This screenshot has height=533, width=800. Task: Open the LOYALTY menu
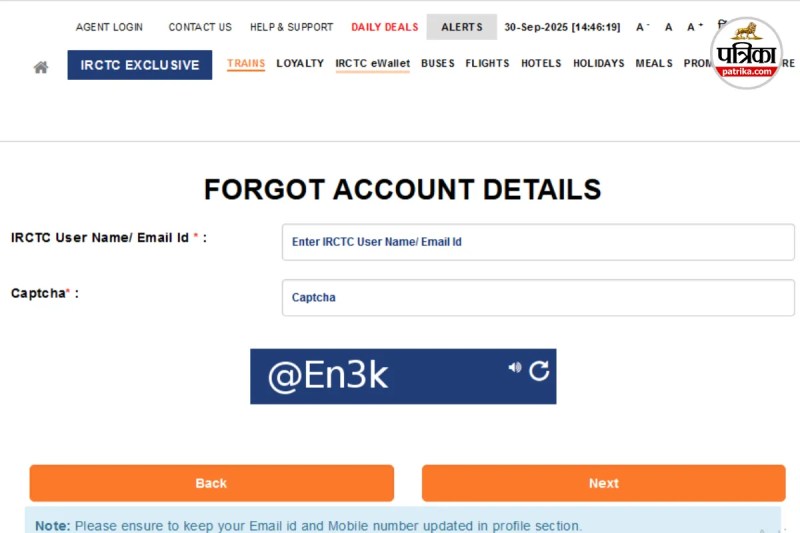click(300, 63)
